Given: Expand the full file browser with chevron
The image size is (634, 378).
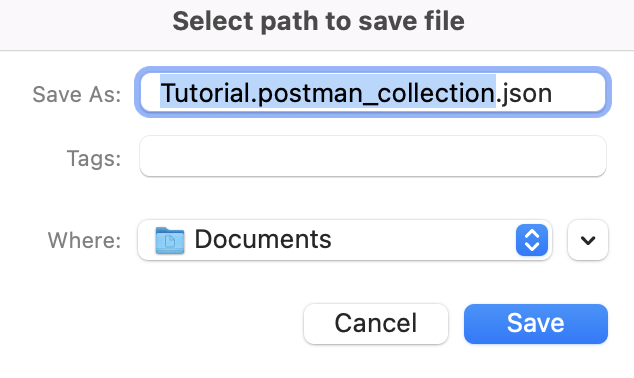Looking at the screenshot, I should click(x=588, y=240).
